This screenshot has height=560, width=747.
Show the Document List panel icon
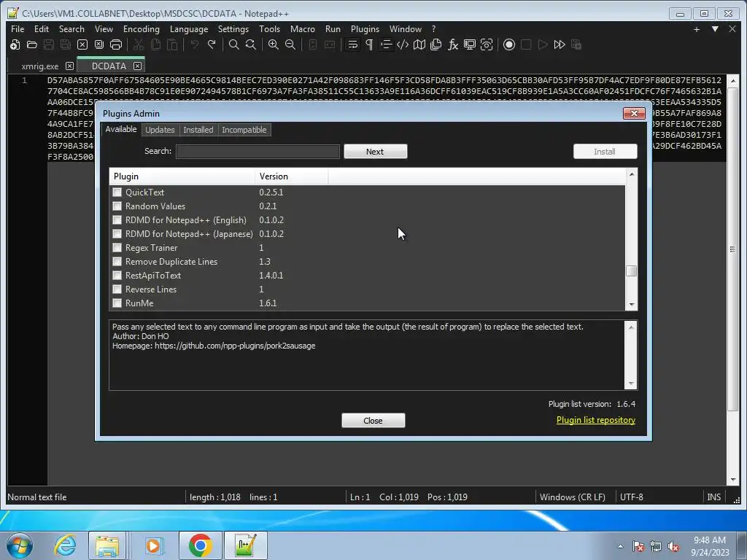[x=436, y=44]
